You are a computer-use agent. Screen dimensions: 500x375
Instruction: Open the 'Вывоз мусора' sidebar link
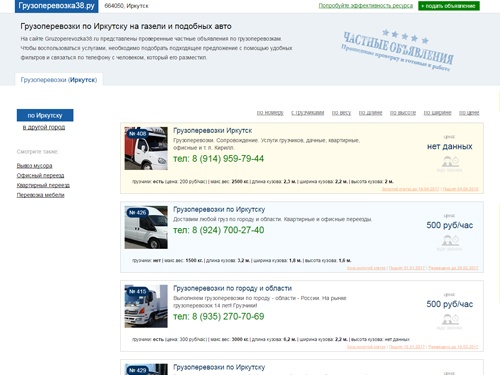[34, 166]
